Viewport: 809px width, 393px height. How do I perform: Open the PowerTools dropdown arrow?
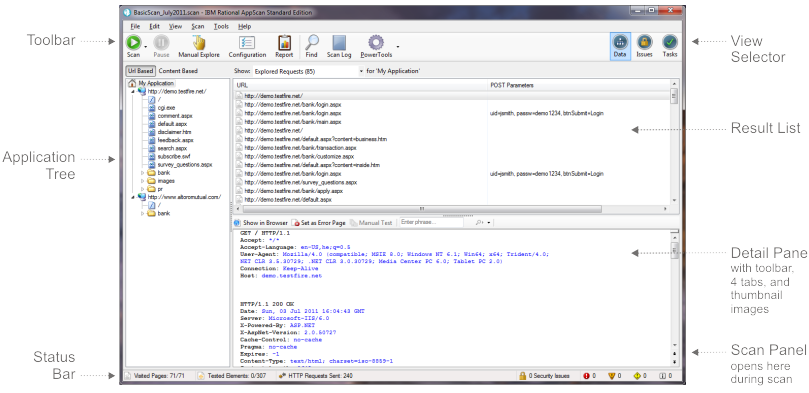397,47
